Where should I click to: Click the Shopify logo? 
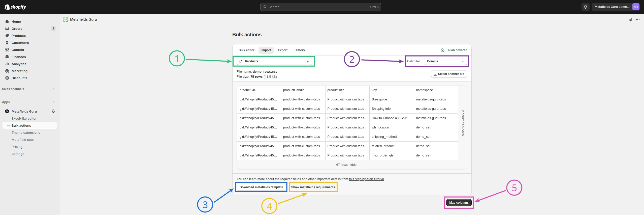[15, 7]
